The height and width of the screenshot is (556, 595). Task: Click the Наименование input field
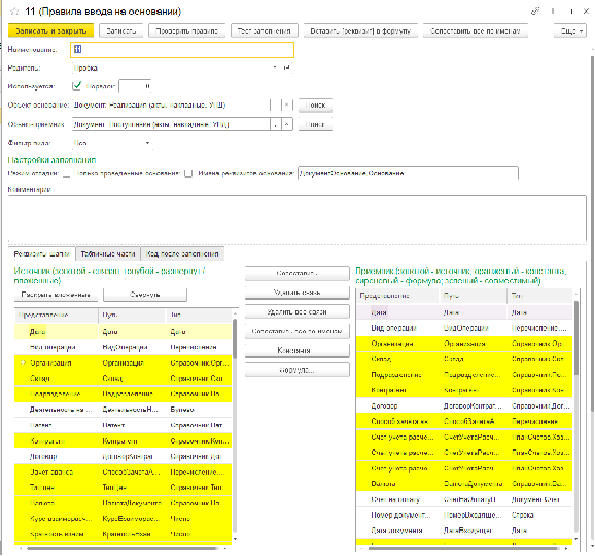[182, 49]
